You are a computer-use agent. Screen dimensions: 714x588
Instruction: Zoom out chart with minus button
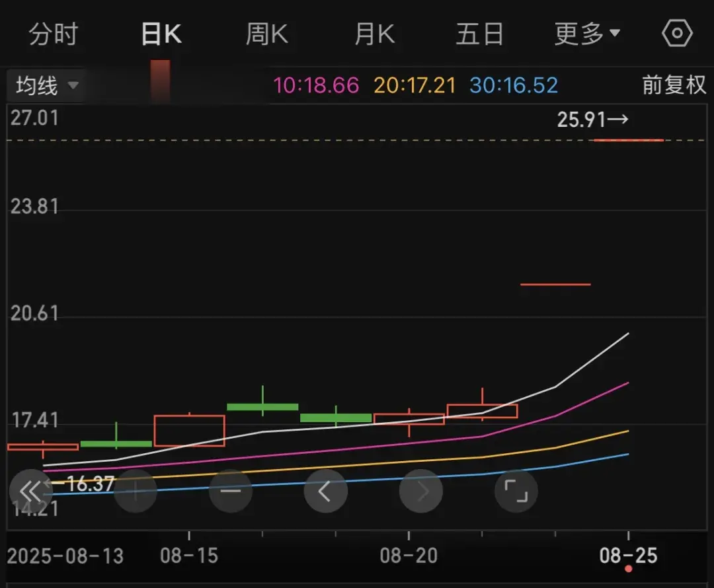pos(231,491)
